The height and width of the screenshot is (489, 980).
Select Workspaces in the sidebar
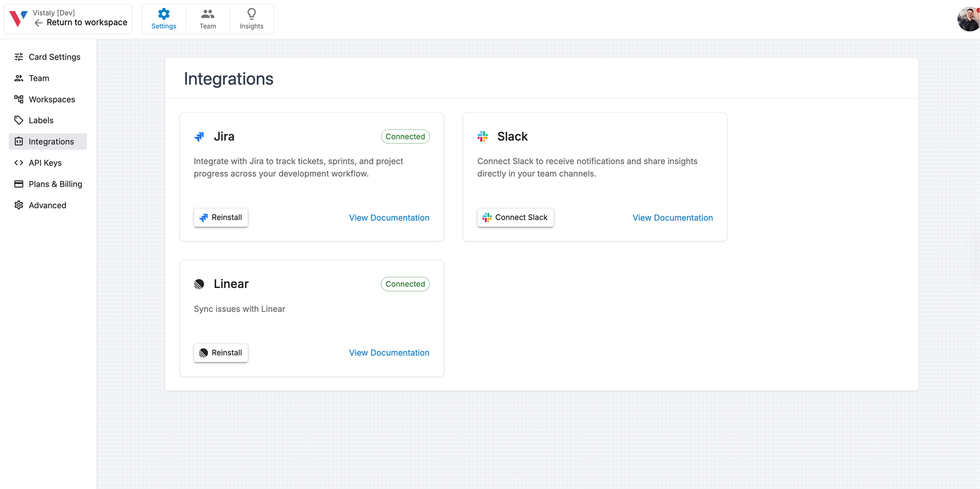[51, 99]
